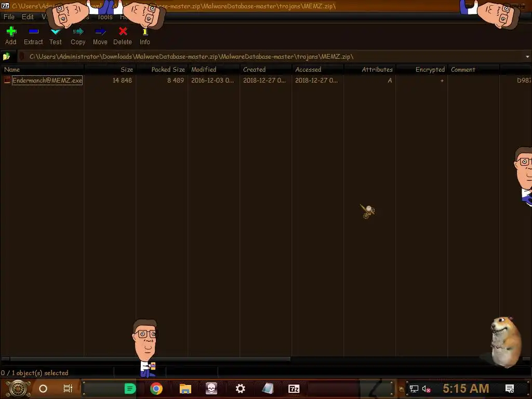Go up one folder level icon
This screenshot has height=399, width=532.
pos(6,56)
